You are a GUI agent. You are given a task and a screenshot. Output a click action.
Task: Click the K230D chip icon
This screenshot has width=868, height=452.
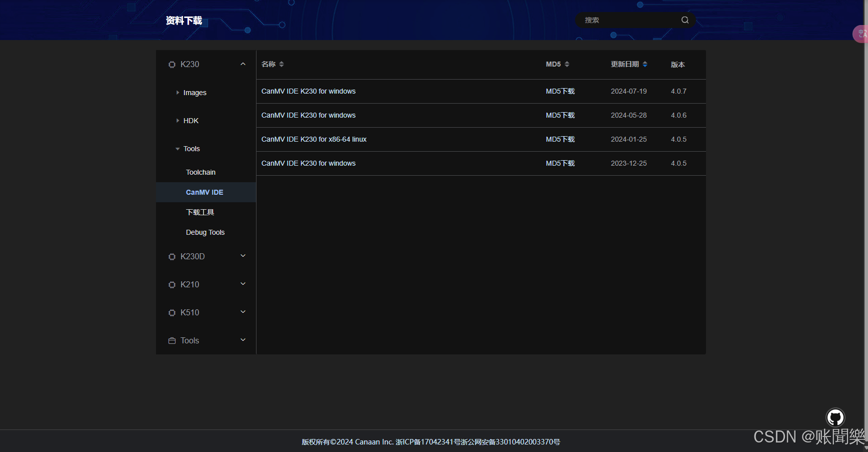click(x=172, y=257)
